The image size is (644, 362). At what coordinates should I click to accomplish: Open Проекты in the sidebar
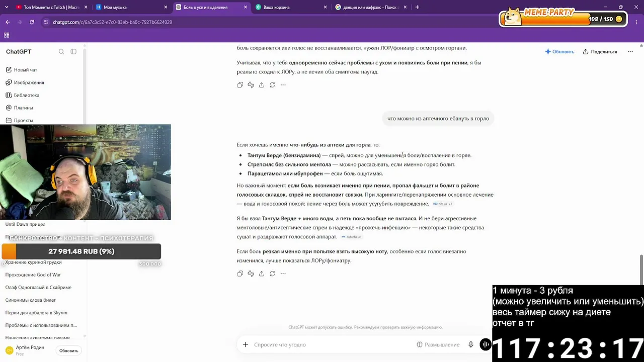[23, 120]
